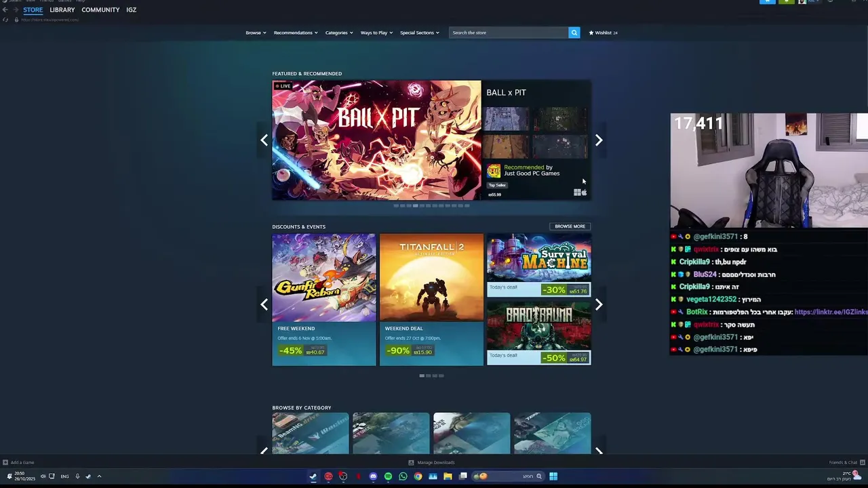The height and width of the screenshot is (488, 868).
Task: Click into the Search the store field
Action: point(509,33)
